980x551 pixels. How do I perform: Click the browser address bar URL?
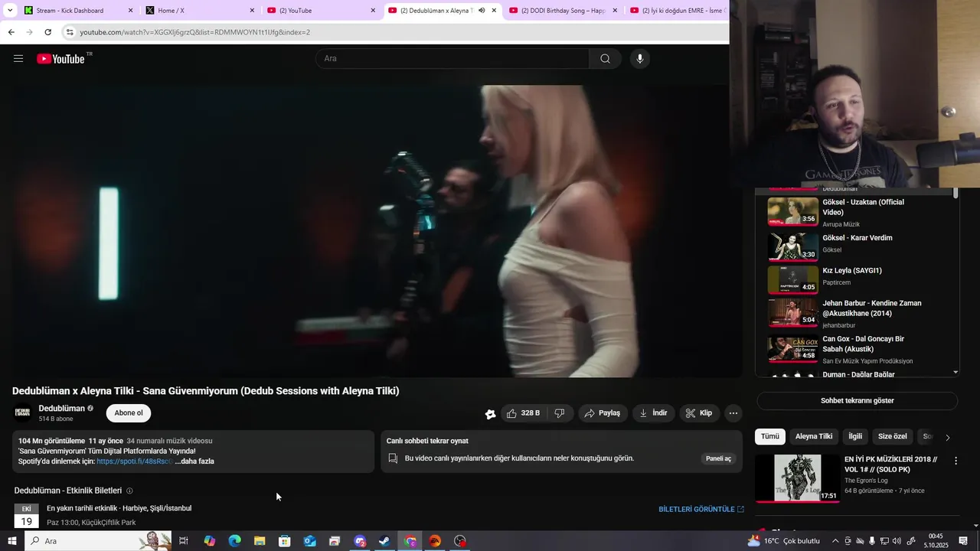pos(195,32)
